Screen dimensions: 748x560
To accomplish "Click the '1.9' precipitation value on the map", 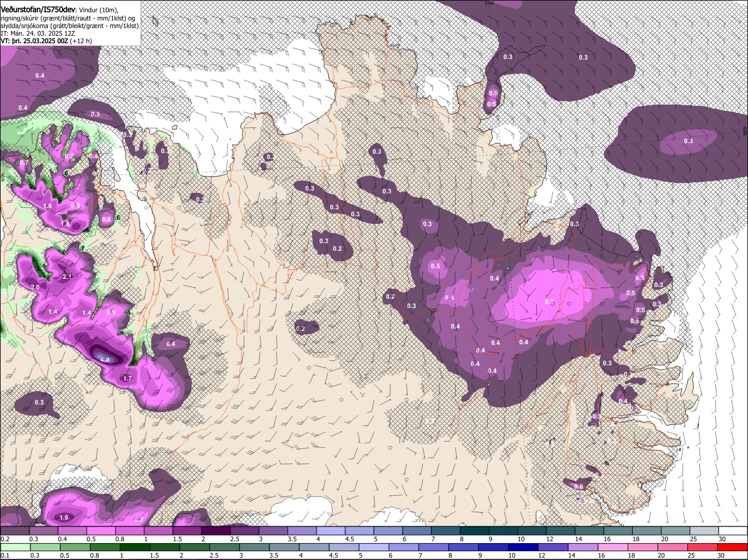I will pyautogui.click(x=64, y=517).
